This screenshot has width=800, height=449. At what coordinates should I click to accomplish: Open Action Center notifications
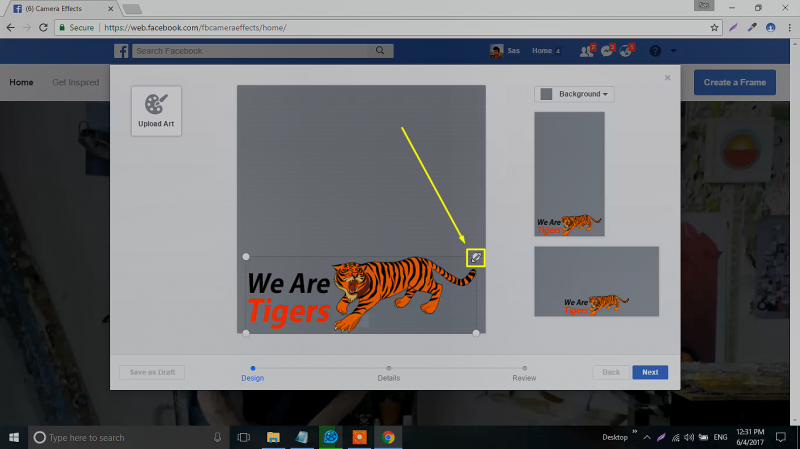(x=781, y=437)
